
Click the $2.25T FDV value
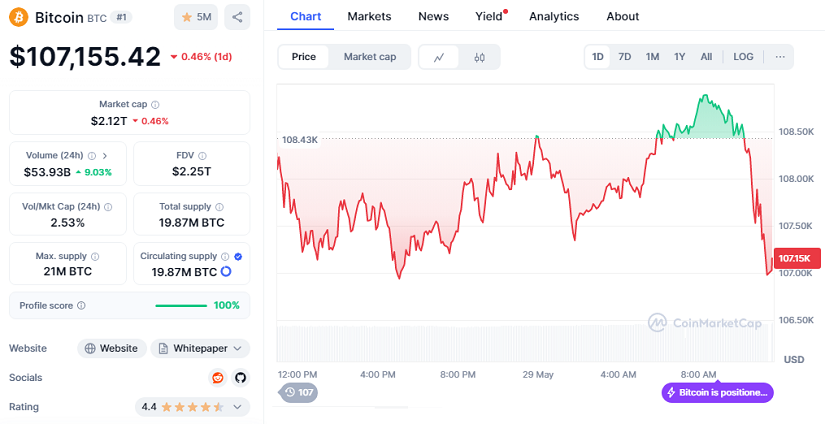[x=192, y=171]
